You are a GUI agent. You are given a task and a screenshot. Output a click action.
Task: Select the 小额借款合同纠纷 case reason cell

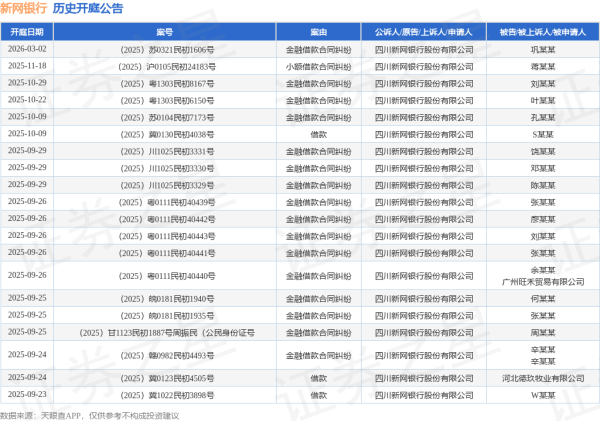click(x=317, y=65)
